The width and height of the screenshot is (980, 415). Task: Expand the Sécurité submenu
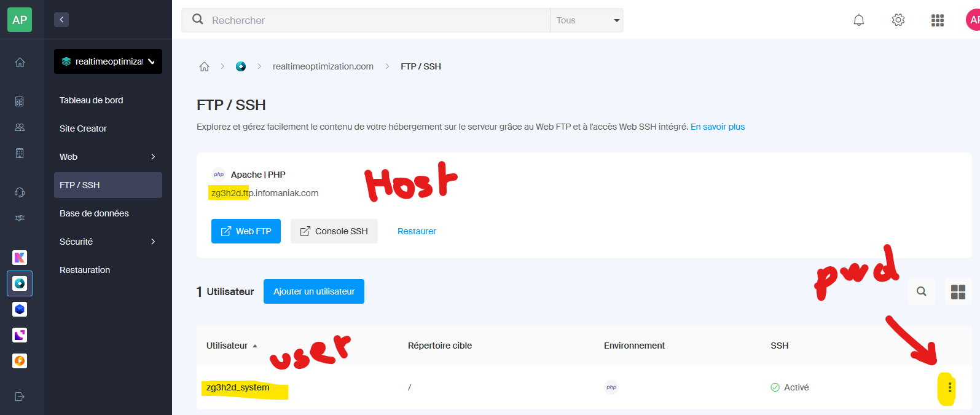tap(153, 242)
